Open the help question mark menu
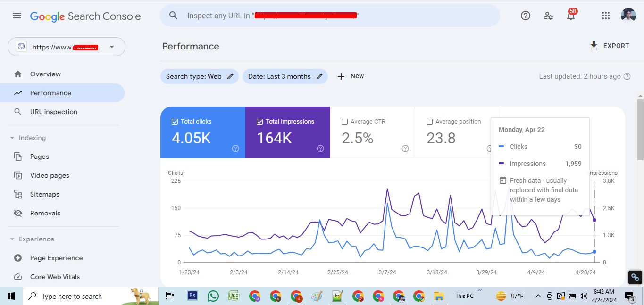The width and height of the screenshot is (644, 305). tap(525, 15)
